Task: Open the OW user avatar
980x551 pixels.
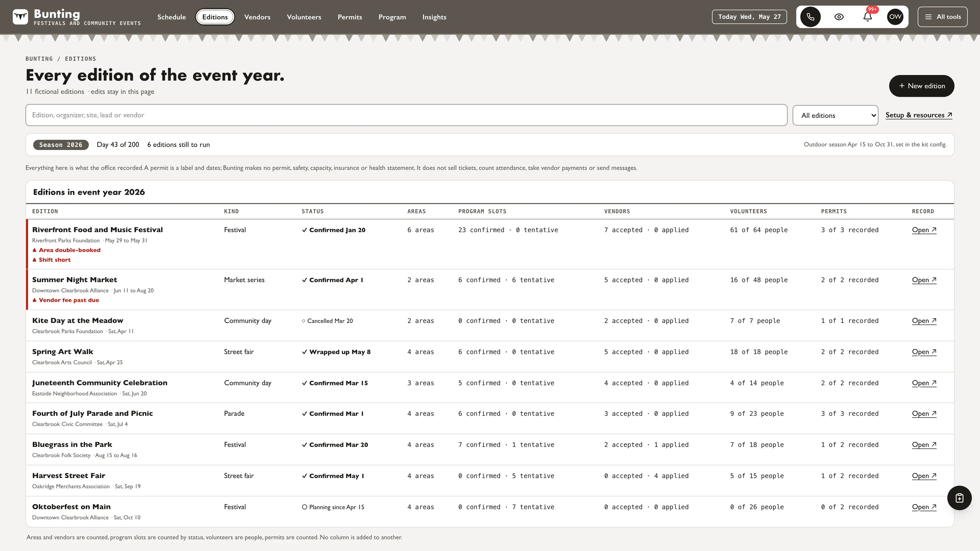Action: pos(895,17)
